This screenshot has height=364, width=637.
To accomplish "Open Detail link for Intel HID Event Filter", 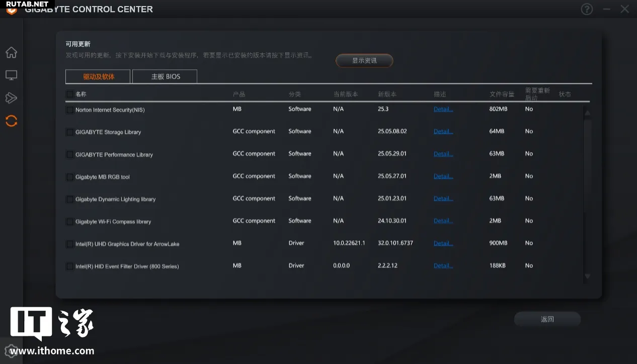I will coord(443,265).
